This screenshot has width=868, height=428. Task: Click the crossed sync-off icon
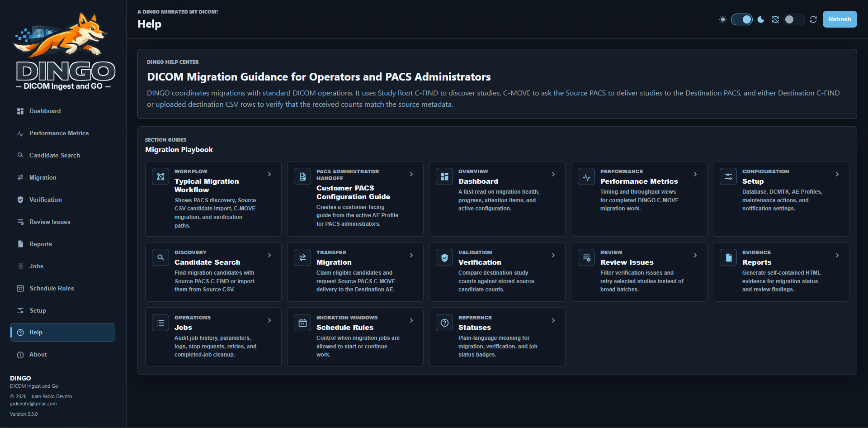click(x=775, y=19)
